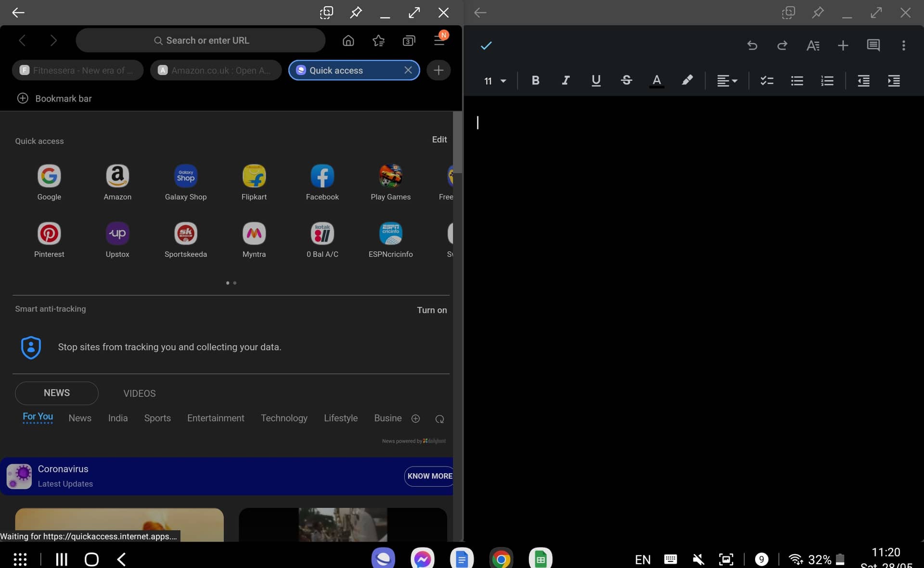
Task: Toggle underline formatting
Action: [x=596, y=80]
